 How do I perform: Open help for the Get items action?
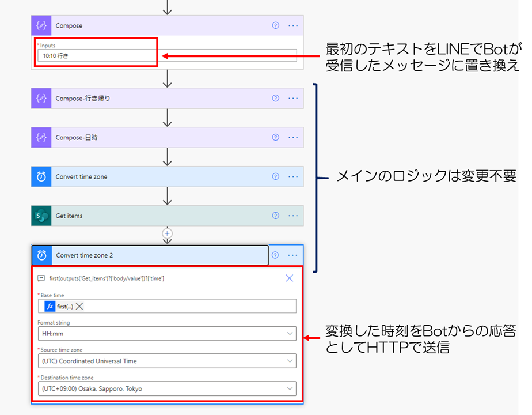click(275, 216)
